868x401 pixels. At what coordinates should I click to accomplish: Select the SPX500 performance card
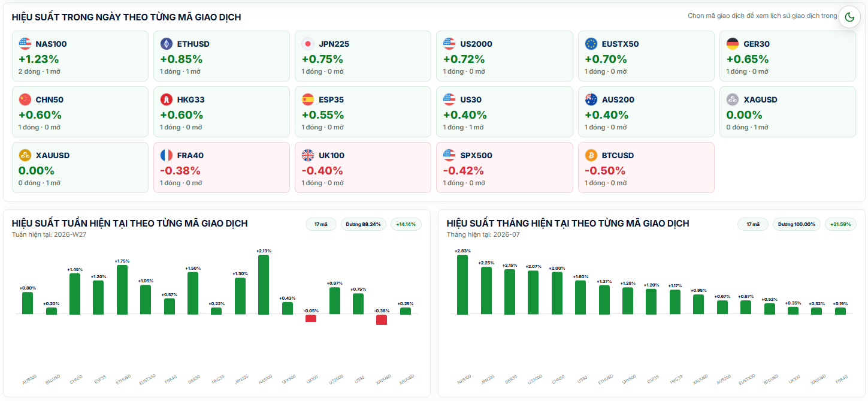[x=504, y=167]
